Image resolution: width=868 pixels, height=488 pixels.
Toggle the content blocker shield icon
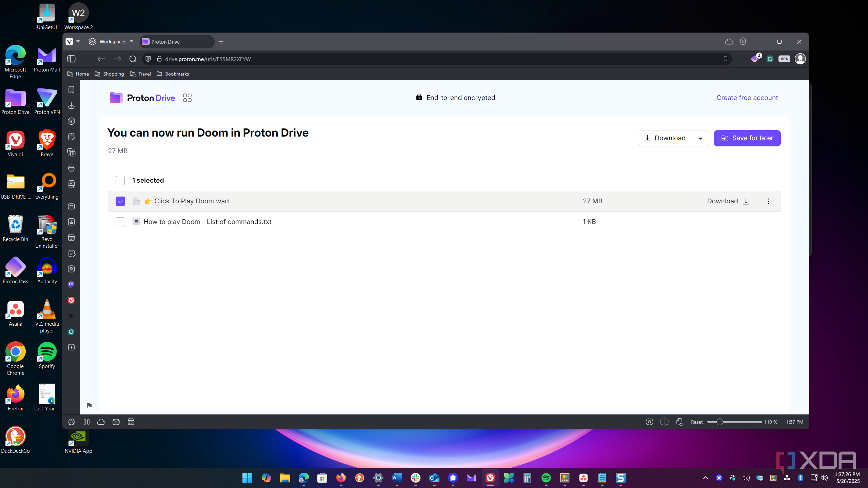point(148,59)
